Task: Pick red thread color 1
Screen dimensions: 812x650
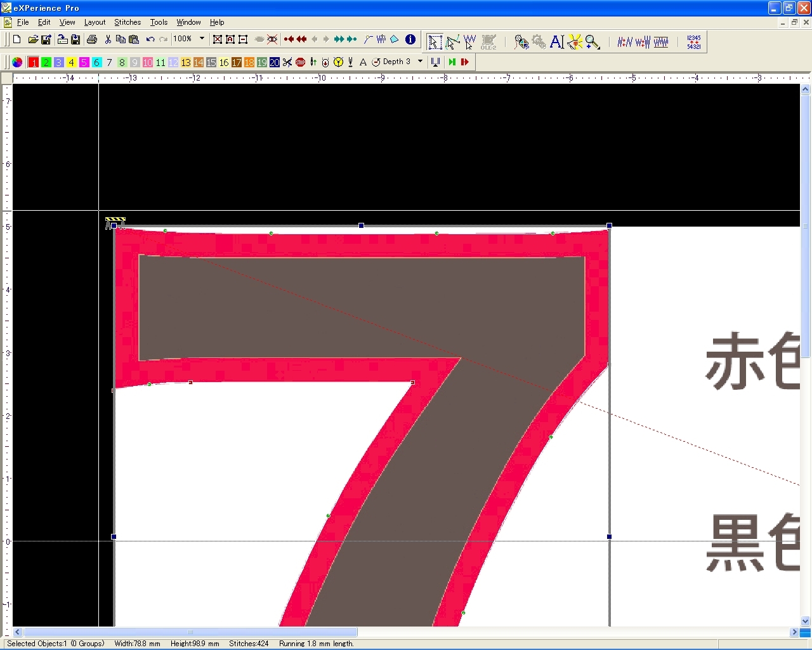Action: coord(34,62)
